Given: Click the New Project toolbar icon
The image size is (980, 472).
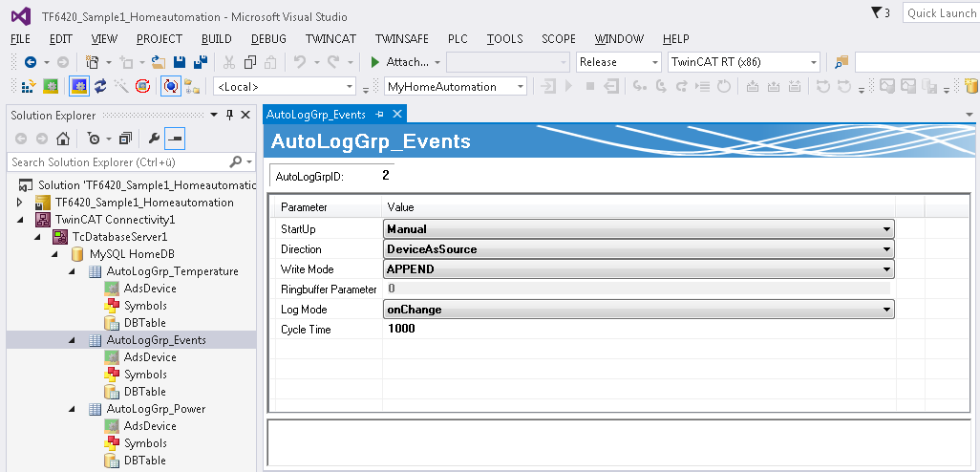Looking at the screenshot, I should click(93, 62).
